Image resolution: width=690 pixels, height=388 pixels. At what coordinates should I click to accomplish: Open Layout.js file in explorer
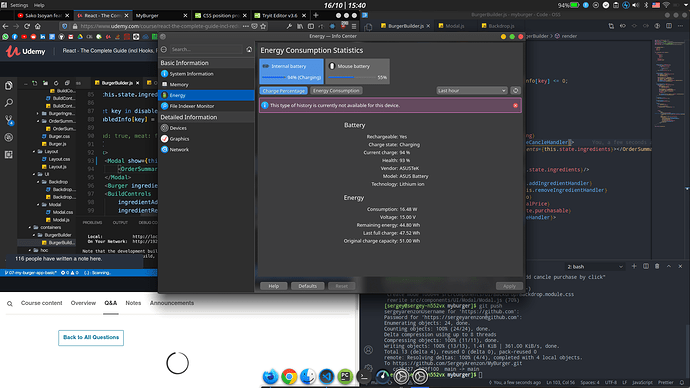pos(55,167)
